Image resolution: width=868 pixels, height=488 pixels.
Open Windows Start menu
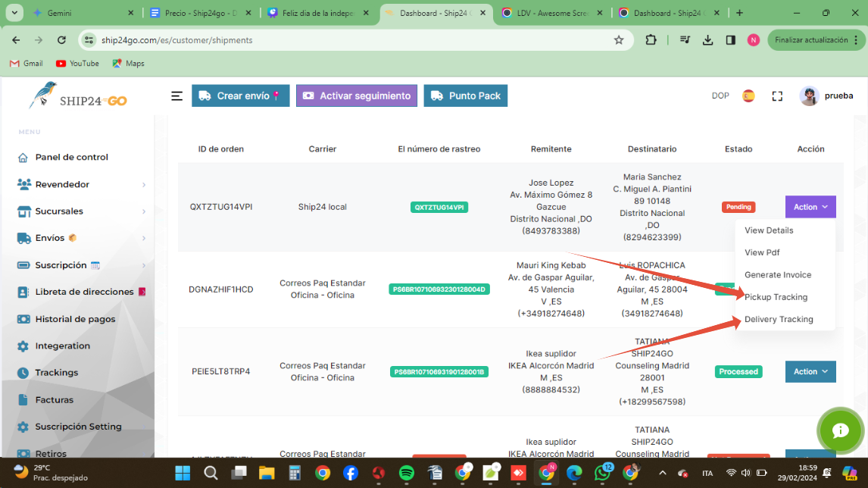pyautogui.click(x=183, y=473)
